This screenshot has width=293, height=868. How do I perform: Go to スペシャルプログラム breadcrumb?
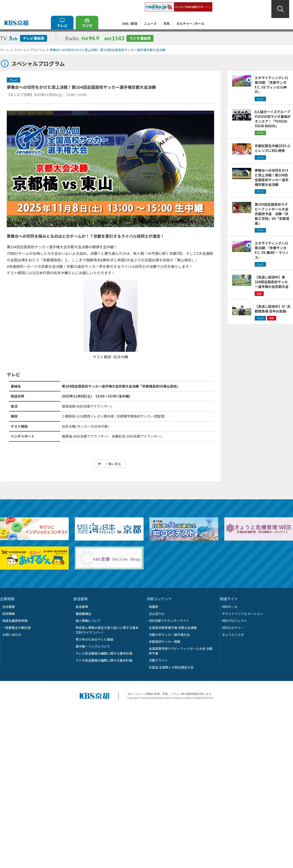click(29, 50)
